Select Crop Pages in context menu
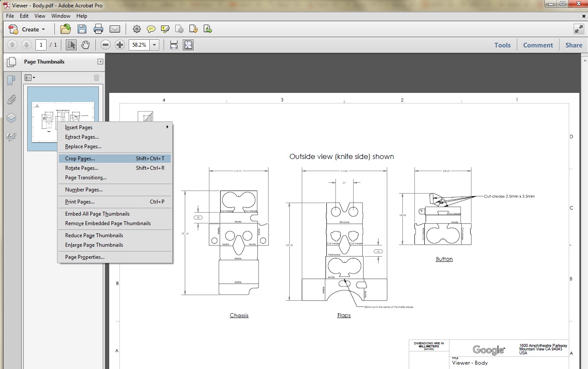Image resolution: width=588 pixels, height=369 pixels. point(115,159)
